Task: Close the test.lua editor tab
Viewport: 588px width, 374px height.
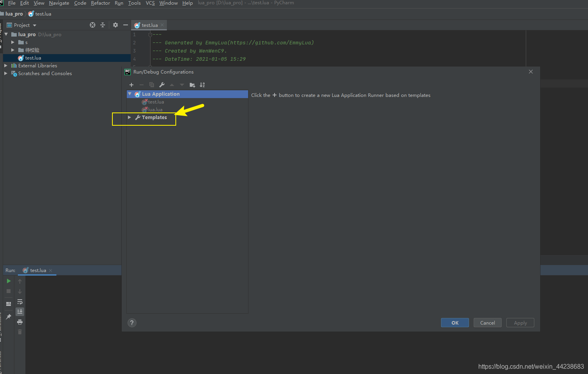Action: [162, 25]
